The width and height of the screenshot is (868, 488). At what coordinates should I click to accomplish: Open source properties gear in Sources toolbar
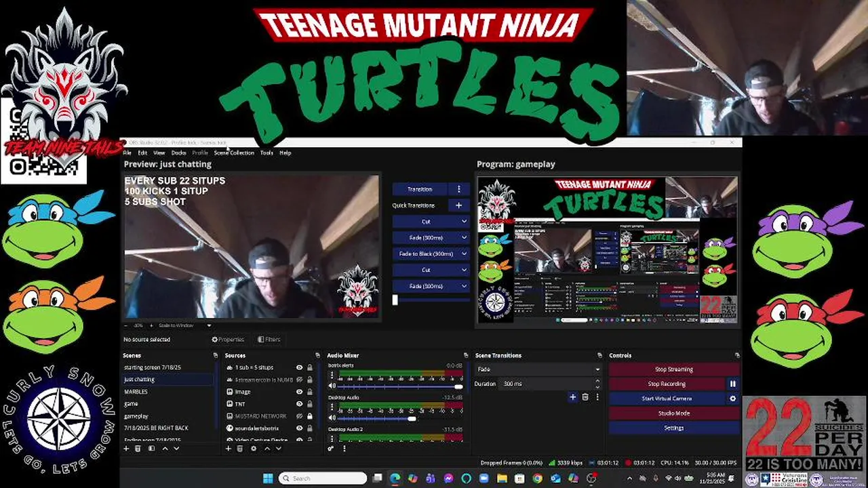click(254, 449)
